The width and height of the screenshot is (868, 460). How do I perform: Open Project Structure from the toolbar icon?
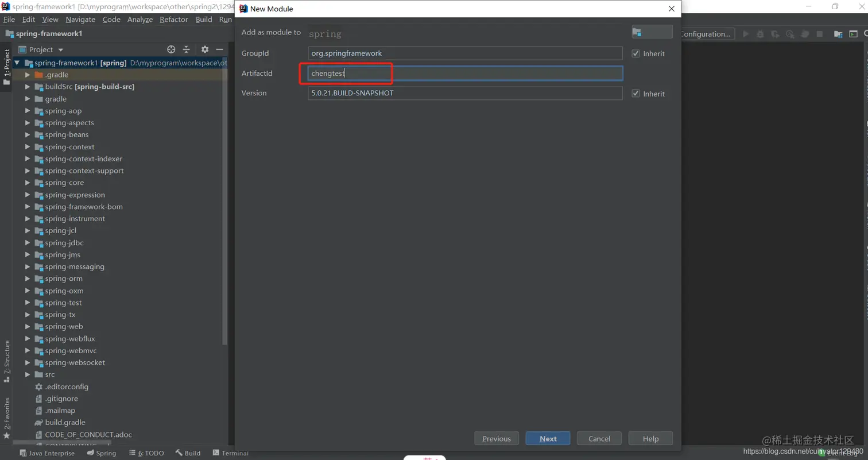(838, 34)
